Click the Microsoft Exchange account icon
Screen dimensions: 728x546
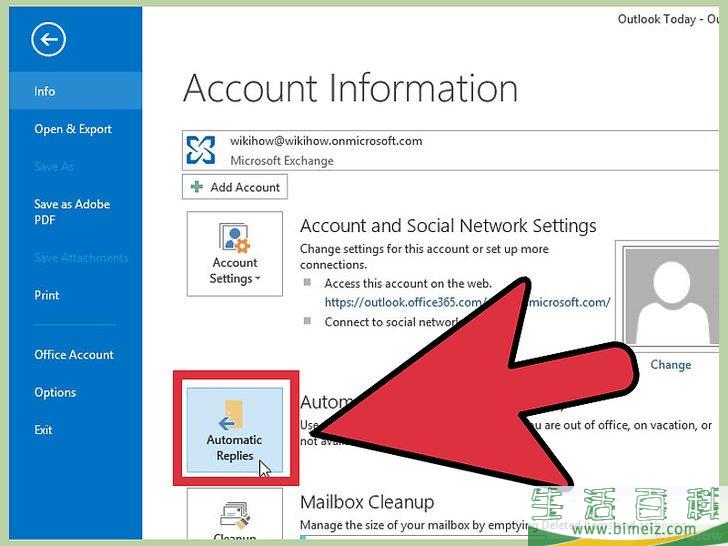(201, 150)
